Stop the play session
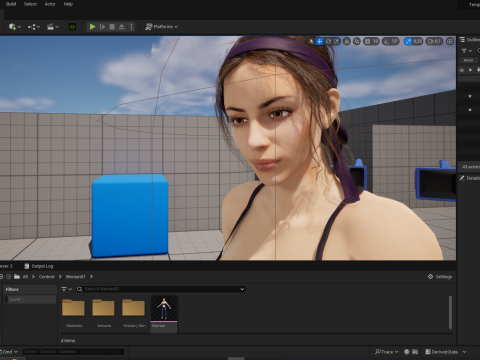480x360 pixels. [112, 27]
